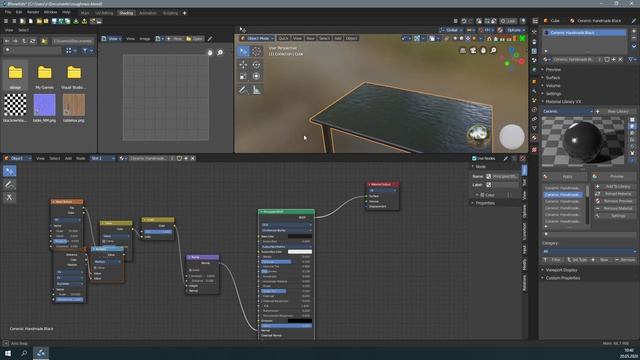Toggle X-ray display in viewport header
Image resolution: width=640 pixels, height=360 pixels.
coord(446,38)
